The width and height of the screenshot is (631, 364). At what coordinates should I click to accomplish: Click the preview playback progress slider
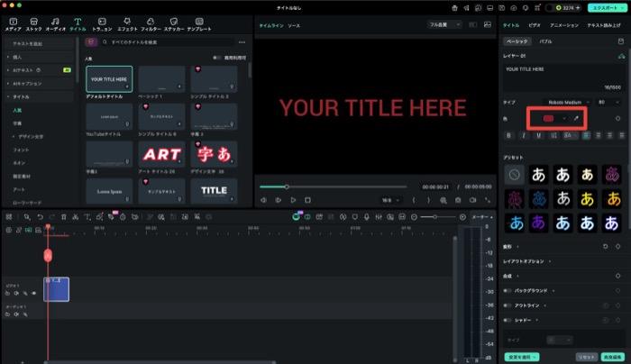[x=334, y=187]
